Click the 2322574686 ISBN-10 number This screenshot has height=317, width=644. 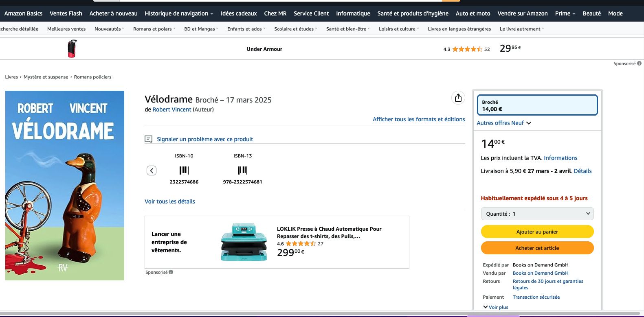click(184, 182)
